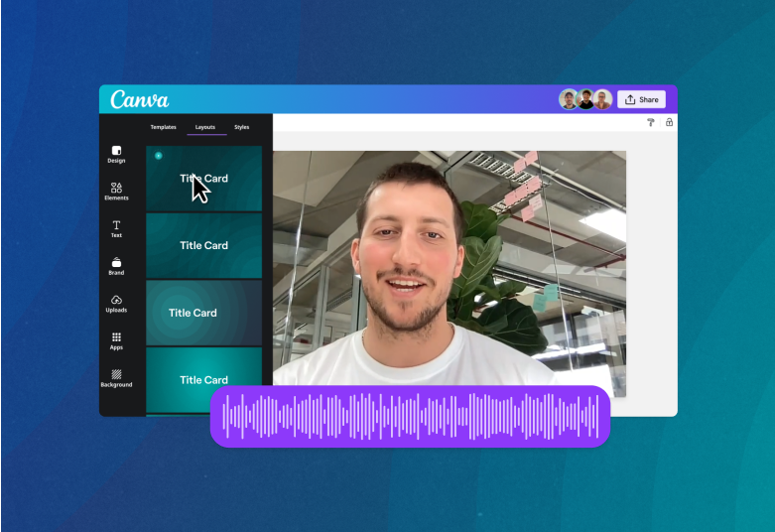Open the Brand sidebar section
The height and width of the screenshot is (532, 775).
point(116,266)
